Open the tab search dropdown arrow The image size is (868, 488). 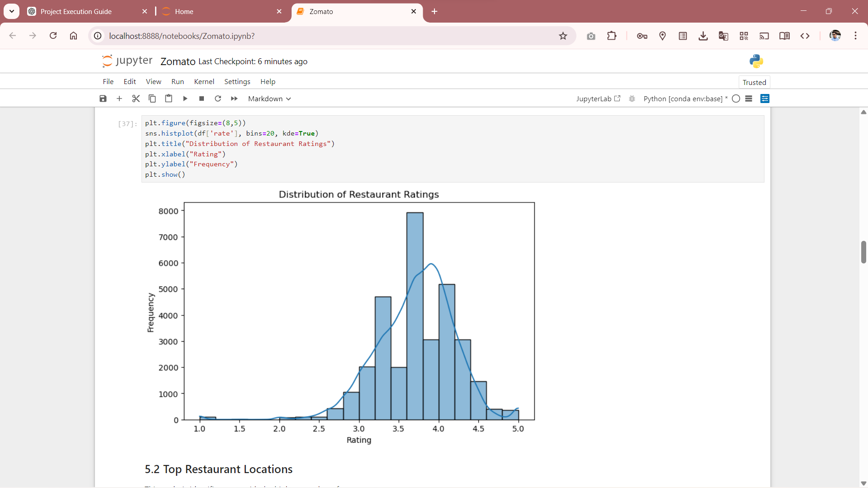tap(12, 11)
